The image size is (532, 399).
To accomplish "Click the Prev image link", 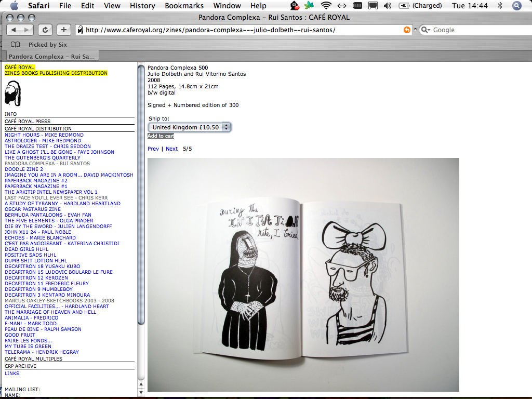I will pyautogui.click(x=153, y=149).
